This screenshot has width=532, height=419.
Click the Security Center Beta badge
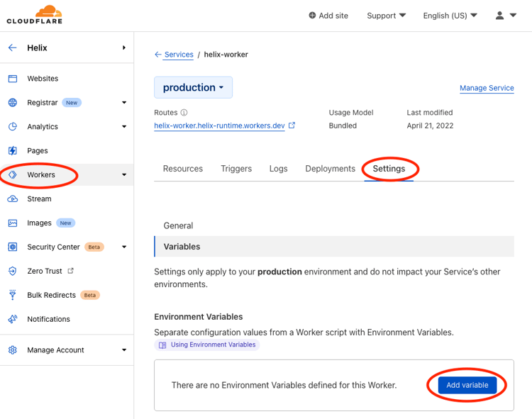[94, 247]
